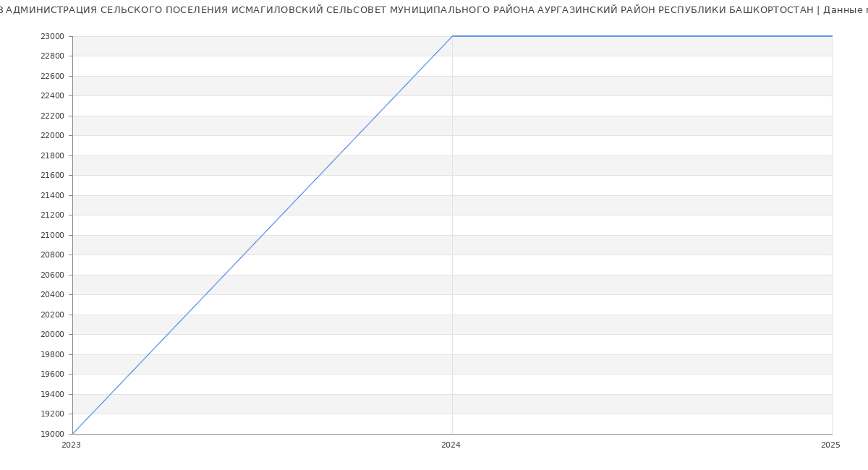Select the 22200 y-axis label
The width and height of the screenshot is (868, 470).
(53, 116)
